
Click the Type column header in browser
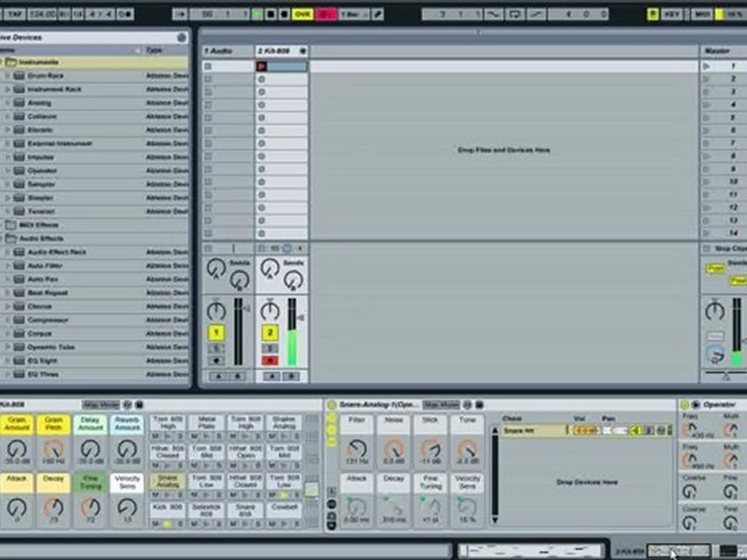(x=154, y=50)
